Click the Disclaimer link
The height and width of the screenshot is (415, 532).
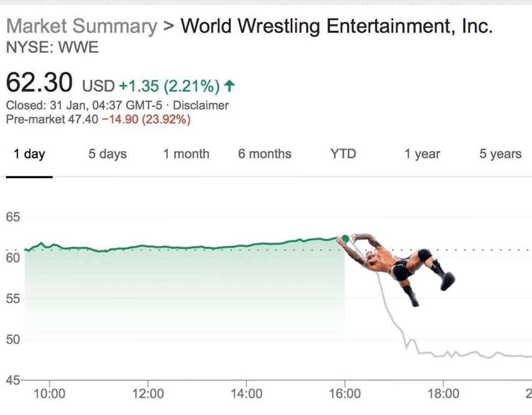201,105
